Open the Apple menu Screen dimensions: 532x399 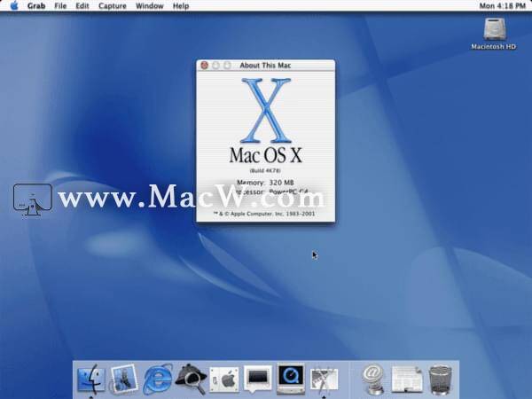tap(14, 6)
